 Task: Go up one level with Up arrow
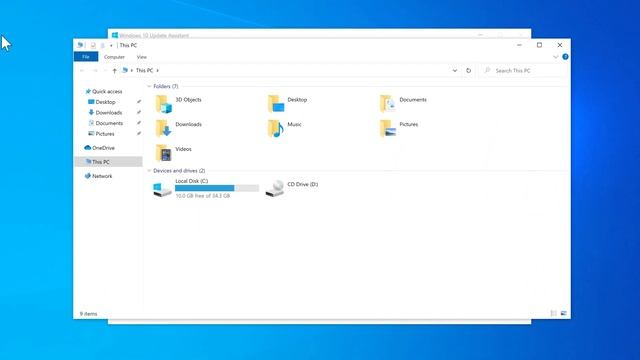pos(114,71)
